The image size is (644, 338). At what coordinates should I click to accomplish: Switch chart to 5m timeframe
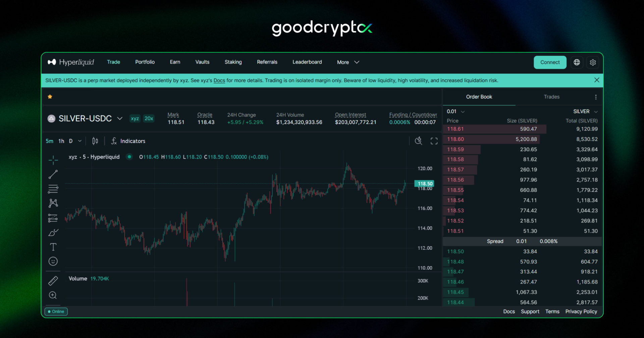[49, 141]
